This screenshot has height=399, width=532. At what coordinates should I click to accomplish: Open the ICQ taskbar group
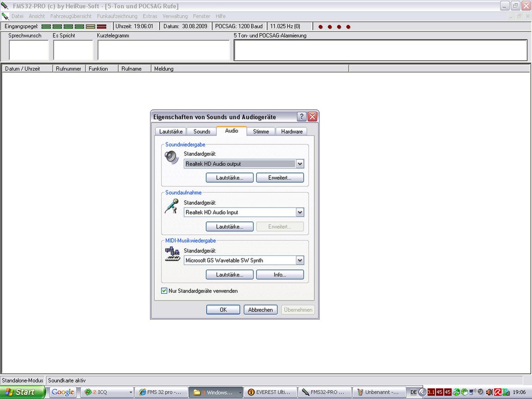[108, 392]
